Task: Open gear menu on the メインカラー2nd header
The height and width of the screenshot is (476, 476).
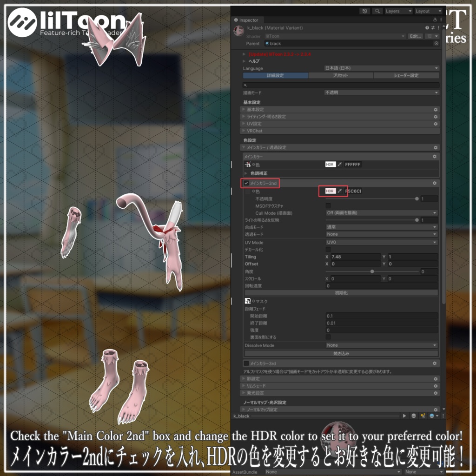Action: coord(435,183)
